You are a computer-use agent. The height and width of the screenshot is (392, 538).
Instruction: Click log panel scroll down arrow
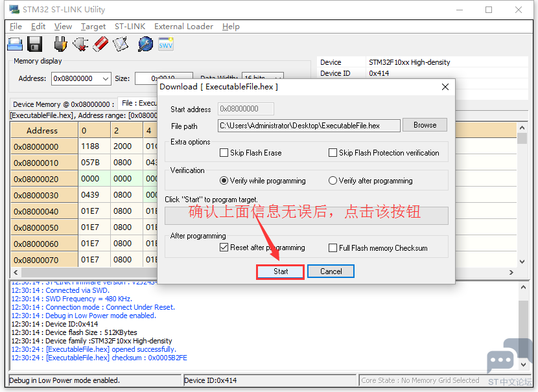(x=523, y=365)
